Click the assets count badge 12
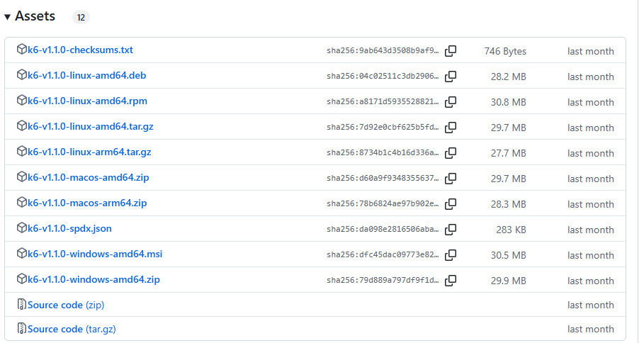The image size is (644, 343). point(81,17)
